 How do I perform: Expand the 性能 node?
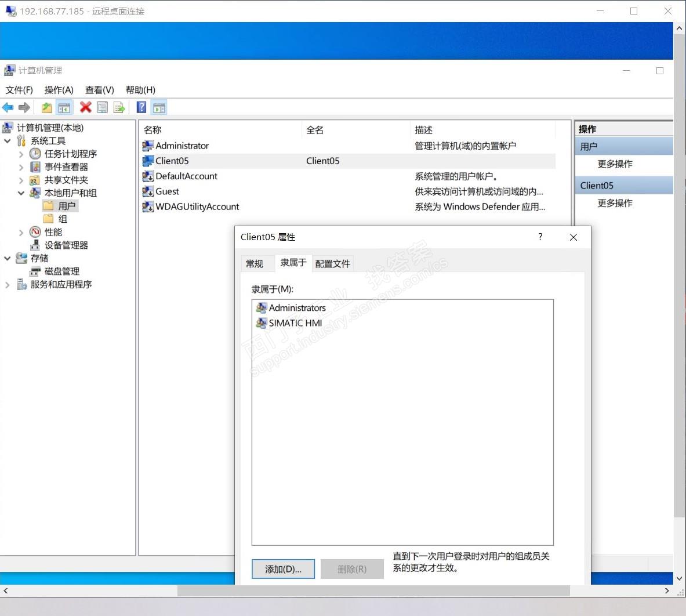coord(21,233)
